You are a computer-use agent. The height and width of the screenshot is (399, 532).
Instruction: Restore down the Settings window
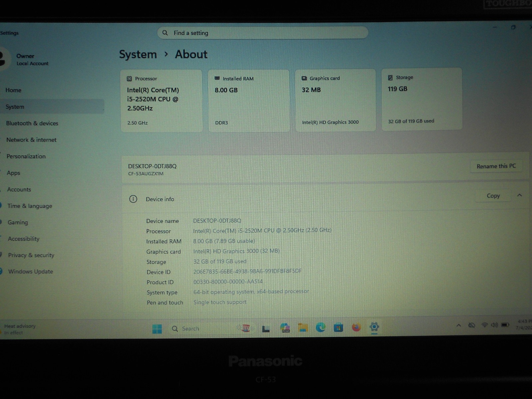[x=513, y=27]
